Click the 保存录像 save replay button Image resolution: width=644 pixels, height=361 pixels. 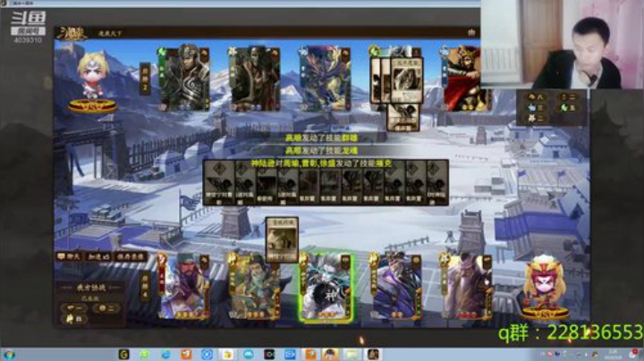tap(131, 256)
